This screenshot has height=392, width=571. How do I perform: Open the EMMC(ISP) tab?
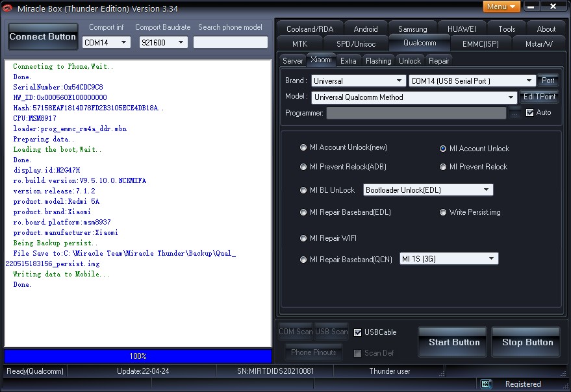click(x=480, y=44)
